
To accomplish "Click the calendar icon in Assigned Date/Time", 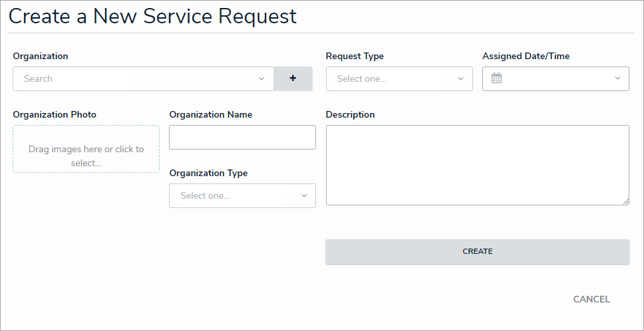I will tap(496, 78).
